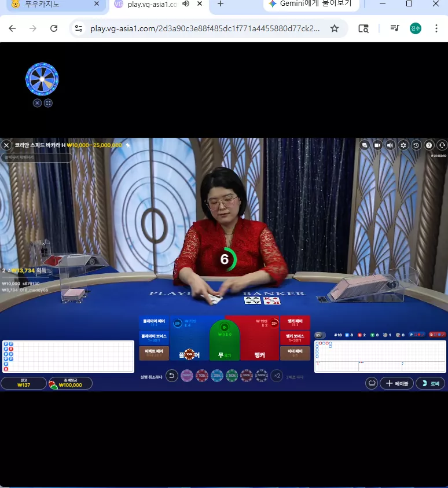Bookmark this page with the star icon
Viewport: 448px width, 488px height.
(x=335, y=28)
